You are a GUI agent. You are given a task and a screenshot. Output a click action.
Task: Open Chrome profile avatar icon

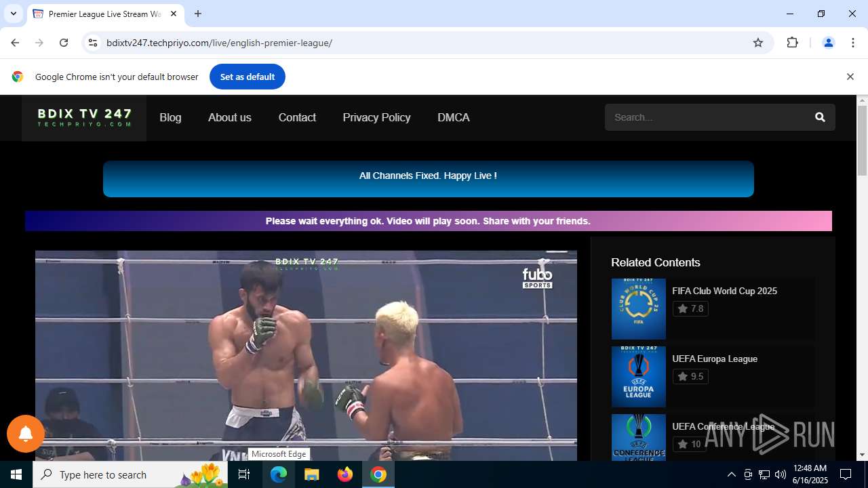coord(828,43)
